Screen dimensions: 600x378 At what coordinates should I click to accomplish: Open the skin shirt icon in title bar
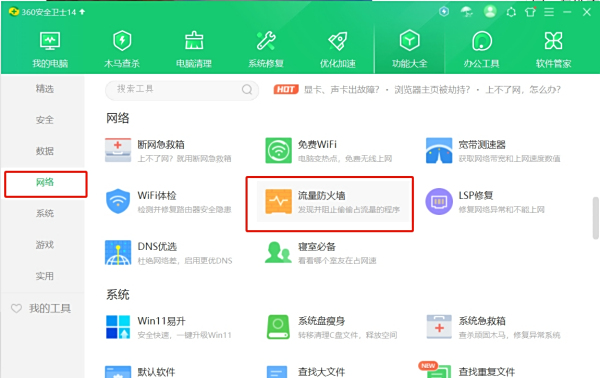(x=530, y=12)
